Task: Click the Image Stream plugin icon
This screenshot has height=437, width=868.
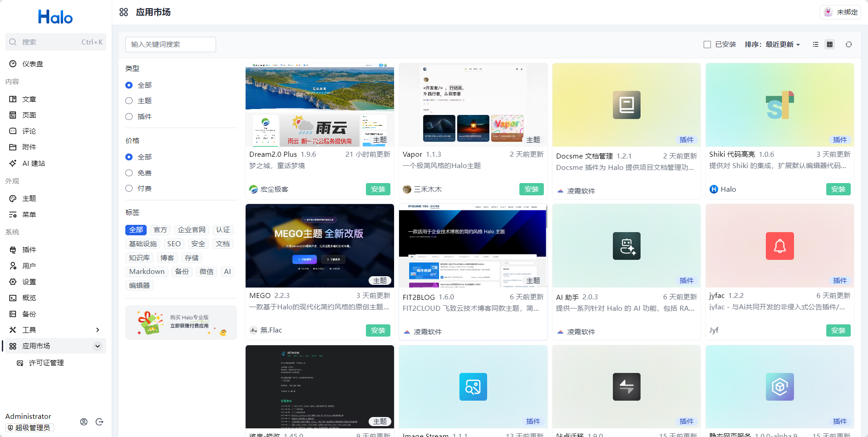Action: point(473,387)
